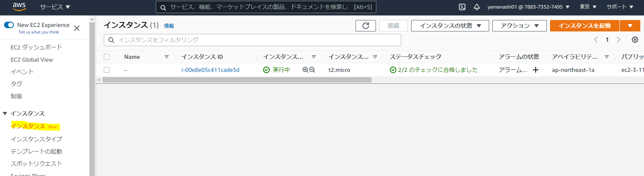
Task: Sort by instance state column arrow
Action: (x=314, y=57)
